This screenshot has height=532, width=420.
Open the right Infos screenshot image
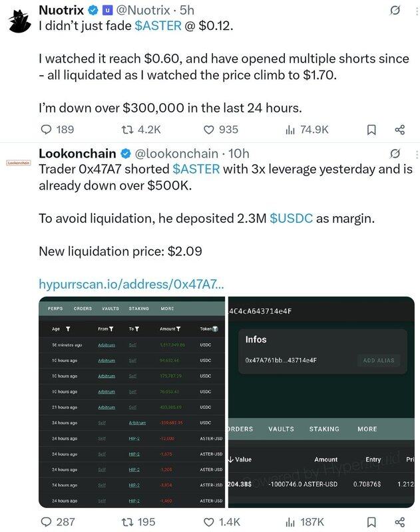point(321,402)
